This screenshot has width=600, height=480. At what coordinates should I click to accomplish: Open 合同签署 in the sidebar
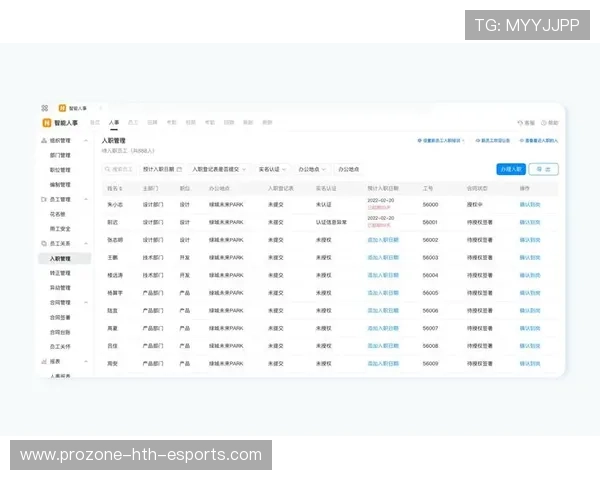click(60, 317)
